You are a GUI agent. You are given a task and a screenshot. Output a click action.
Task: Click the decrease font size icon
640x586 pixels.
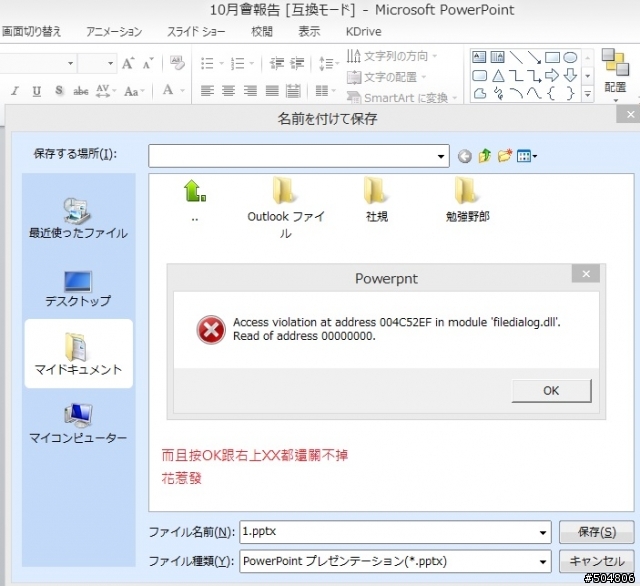tap(148, 64)
